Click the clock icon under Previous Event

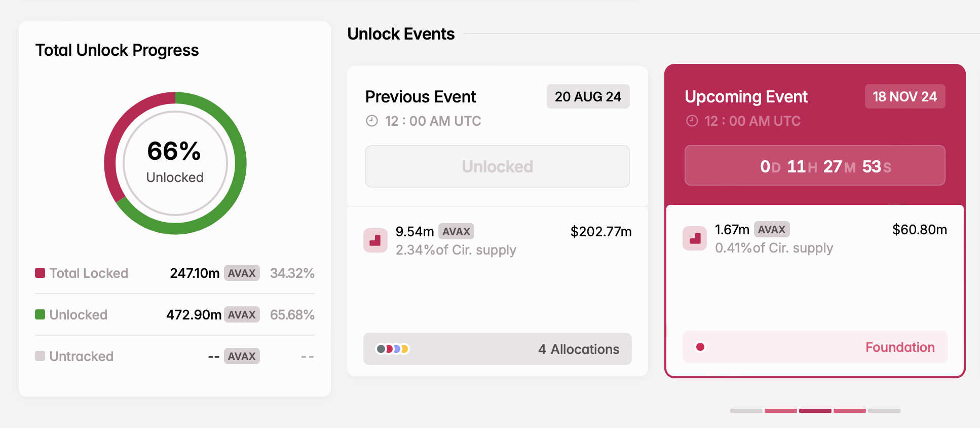coord(372,121)
